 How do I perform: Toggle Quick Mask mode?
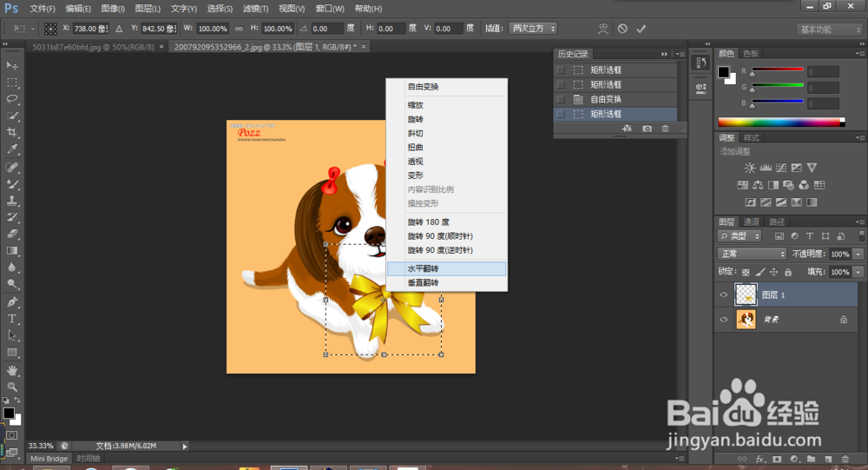coord(11,435)
